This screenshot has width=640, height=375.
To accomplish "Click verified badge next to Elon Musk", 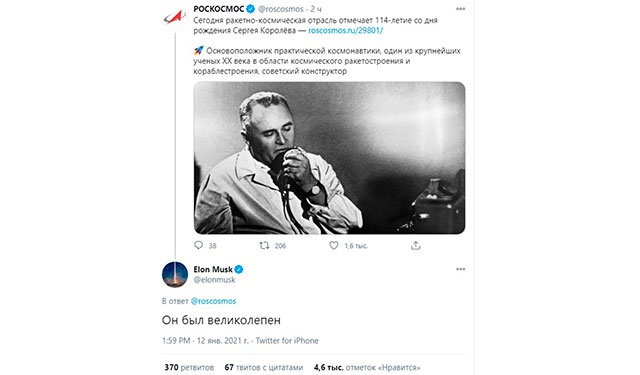I will click(x=239, y=269).
